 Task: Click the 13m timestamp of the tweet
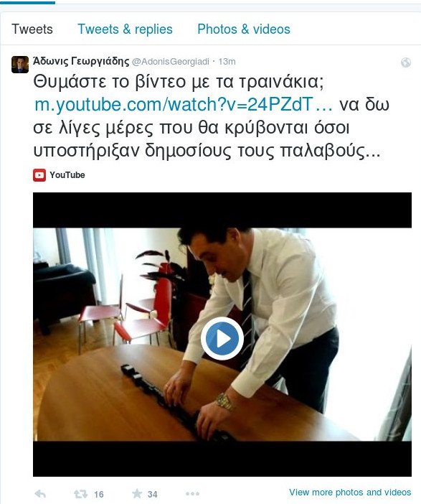tap(227, 62)
